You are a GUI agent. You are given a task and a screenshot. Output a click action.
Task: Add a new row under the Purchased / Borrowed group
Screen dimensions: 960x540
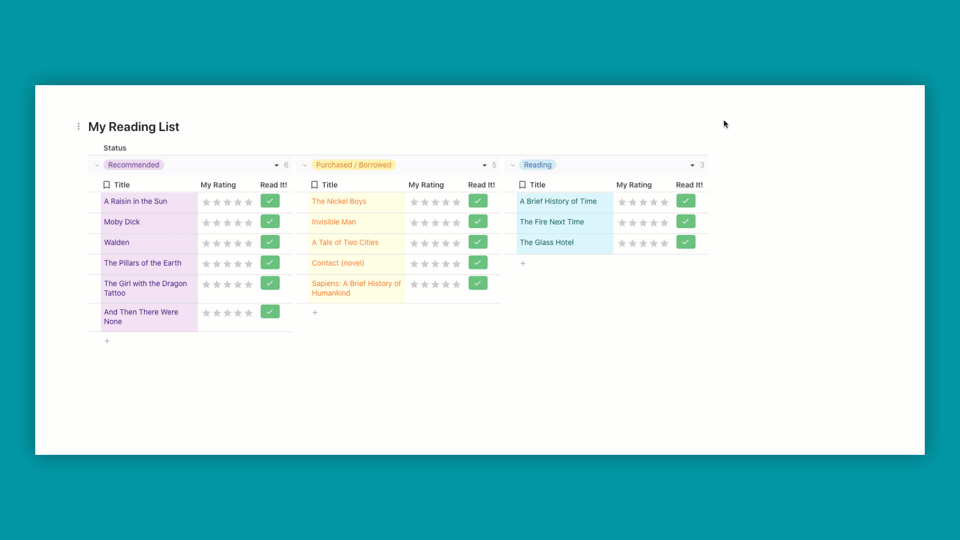click(315, 313)
